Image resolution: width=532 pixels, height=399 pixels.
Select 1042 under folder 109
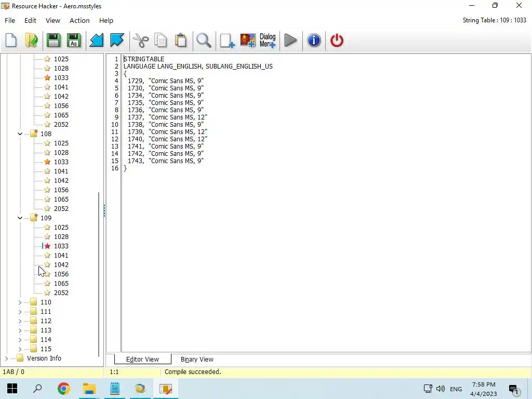pyautogui.click(x=61, y=264)
